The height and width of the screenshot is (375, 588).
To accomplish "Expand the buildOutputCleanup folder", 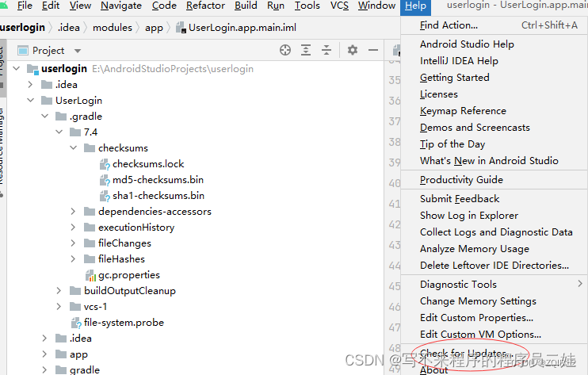I will click(x=59, y=291).
